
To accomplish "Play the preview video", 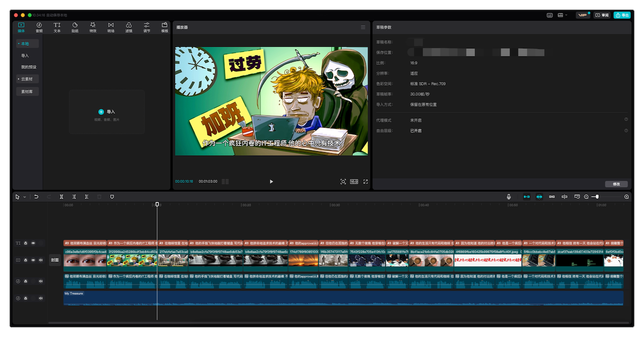I will (271, 181).
